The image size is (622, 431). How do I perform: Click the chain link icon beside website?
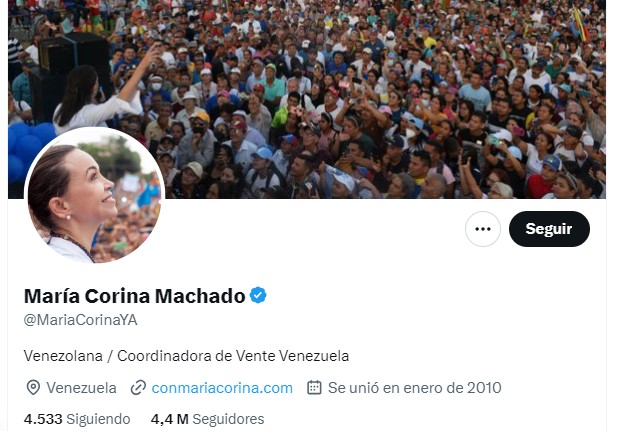pyautogui.click(x=138, y=387)
